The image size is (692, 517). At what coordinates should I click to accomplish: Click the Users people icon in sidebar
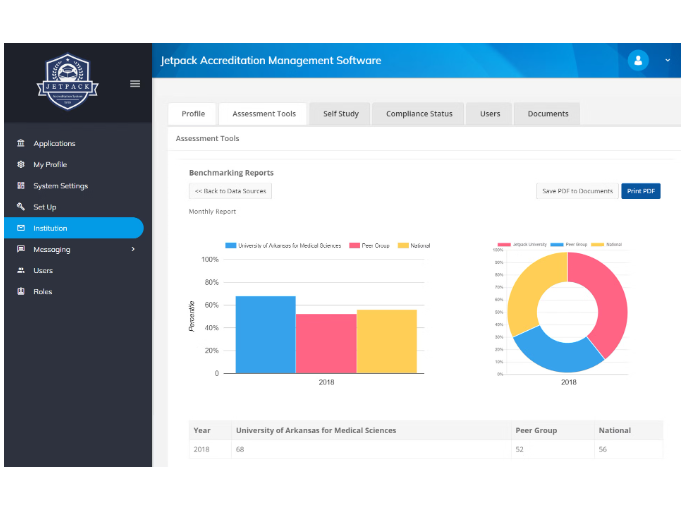click(21, 270)
